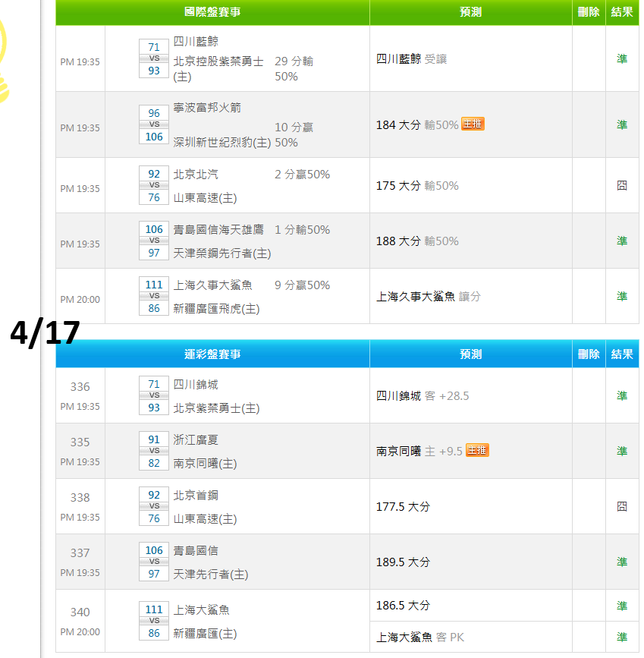Click the 準 result for 186.5 大分
The width and height of the screenshot is (644, 658).
tap(622, 606)
